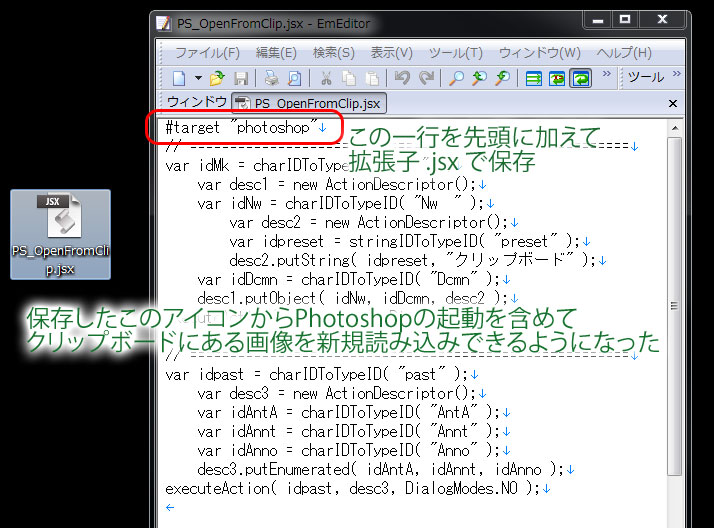Select the No Wrap toolbar toggle

(534, 78)
